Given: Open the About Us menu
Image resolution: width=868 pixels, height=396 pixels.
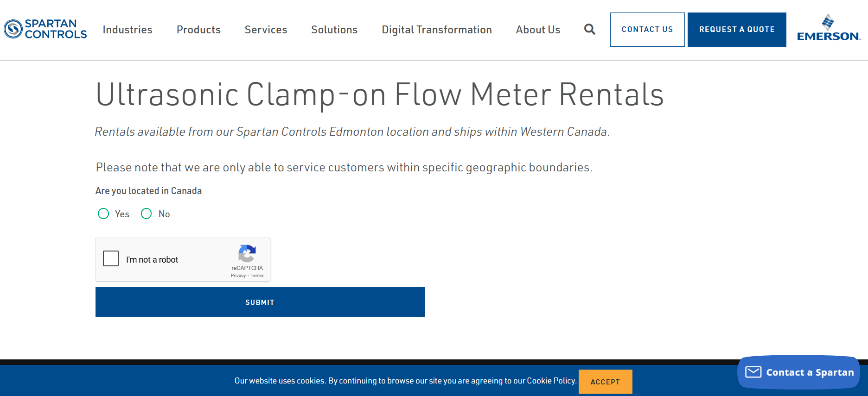Looking at the screenshot, I should point(537,29).
